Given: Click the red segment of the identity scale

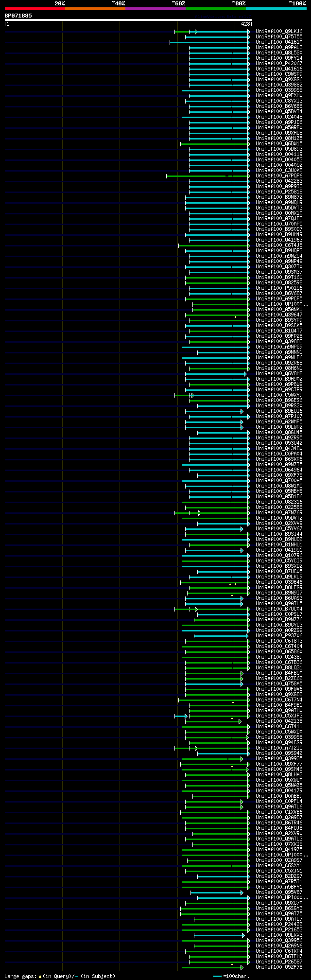Looking at the screenshot, I should coord(35,9).
